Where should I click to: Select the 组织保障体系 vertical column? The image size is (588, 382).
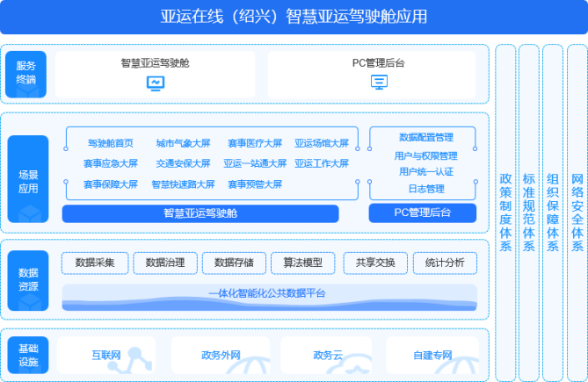[x=553, y=213]
